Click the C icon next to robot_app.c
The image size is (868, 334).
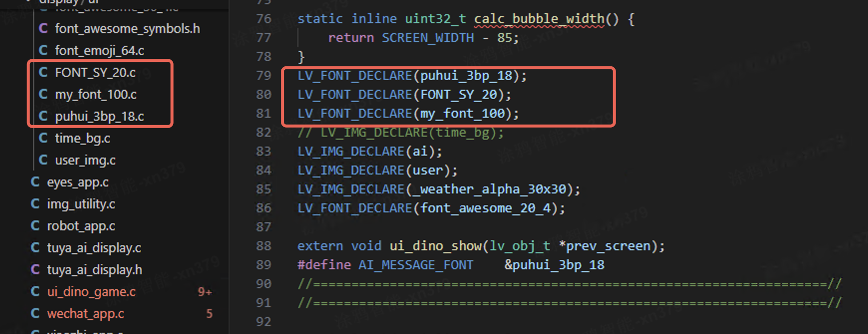pyautogui.click(x=35, y=226)
